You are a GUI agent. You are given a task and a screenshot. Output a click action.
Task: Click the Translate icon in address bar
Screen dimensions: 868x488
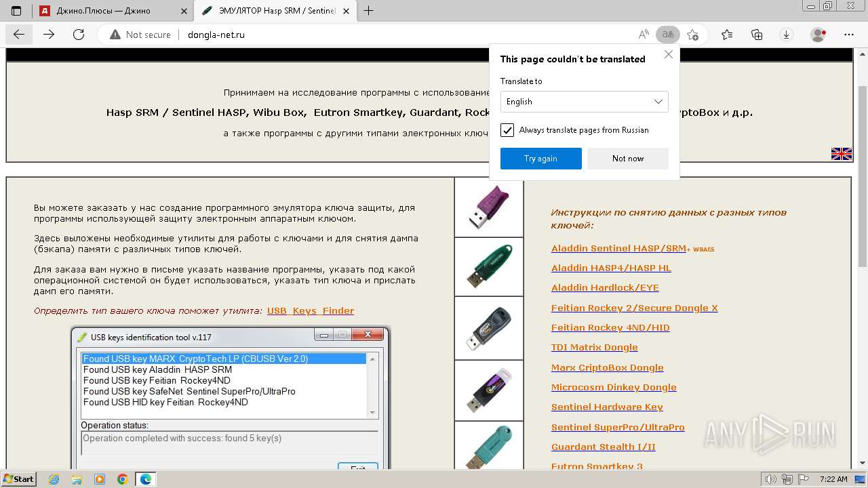point(668,35)
